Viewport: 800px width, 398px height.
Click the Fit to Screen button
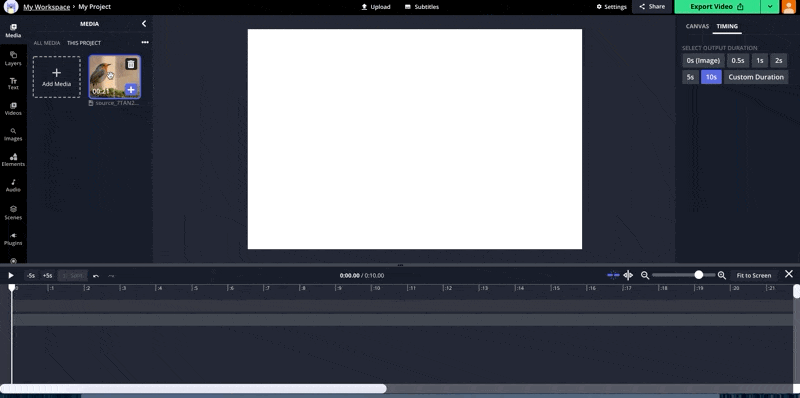tap(754, 276)
